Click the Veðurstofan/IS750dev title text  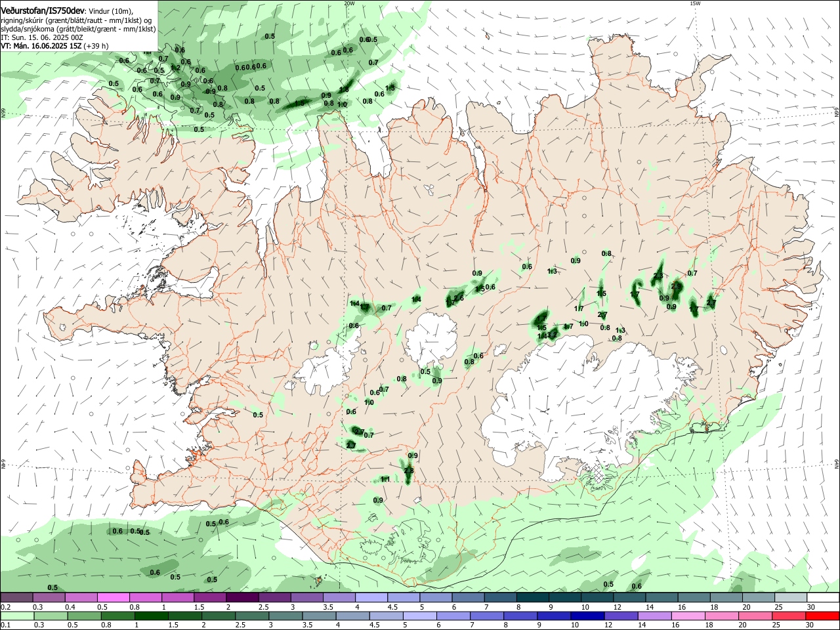click(x=43, y=10)
